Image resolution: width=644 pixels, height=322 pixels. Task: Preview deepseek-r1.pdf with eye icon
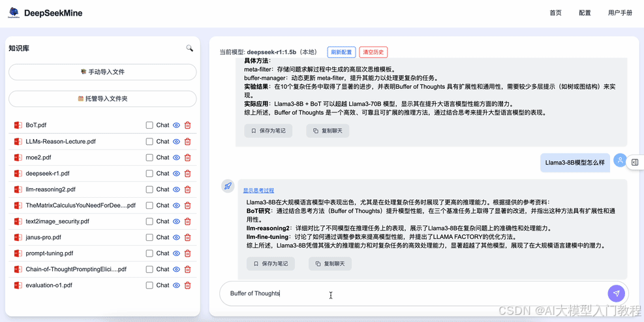tap(177, 174)
